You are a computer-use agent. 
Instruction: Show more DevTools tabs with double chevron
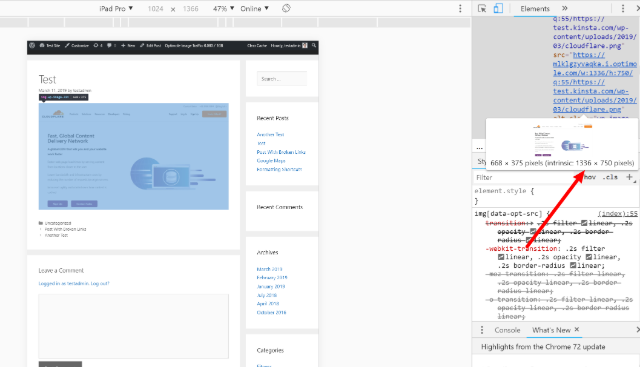564,8
